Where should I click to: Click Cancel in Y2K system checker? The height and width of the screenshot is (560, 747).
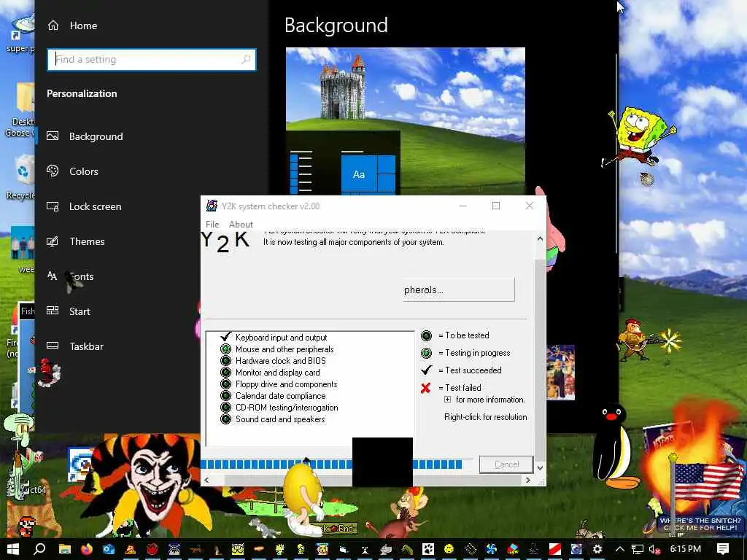[506, 464]
